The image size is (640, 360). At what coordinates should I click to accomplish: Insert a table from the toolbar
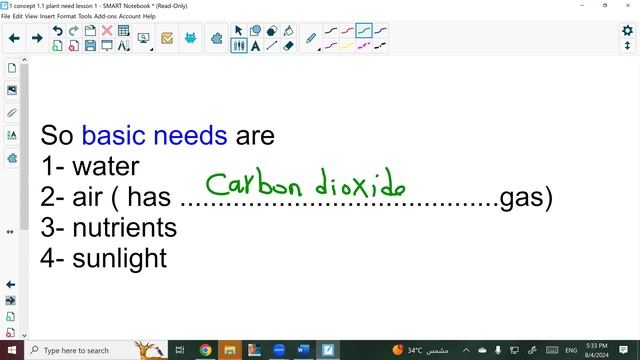(123, 31)
